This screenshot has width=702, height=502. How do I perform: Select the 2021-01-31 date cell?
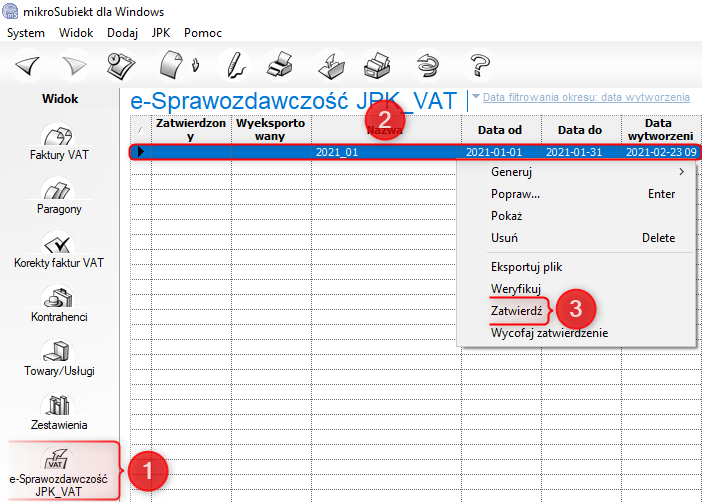pyautogui.click(x=581, y=152)
